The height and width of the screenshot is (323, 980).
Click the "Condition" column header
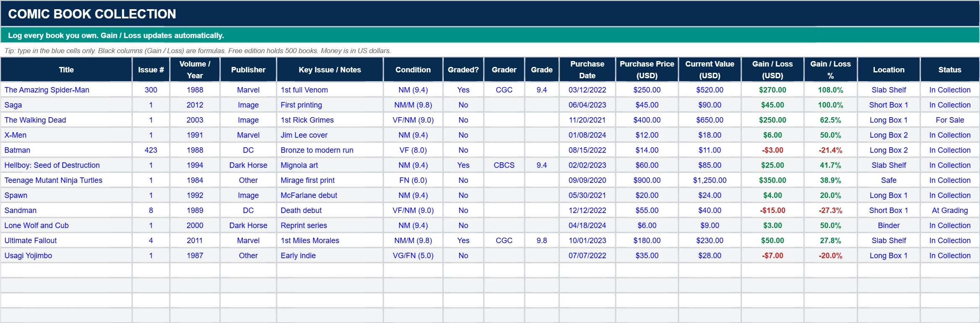point(413,70)
